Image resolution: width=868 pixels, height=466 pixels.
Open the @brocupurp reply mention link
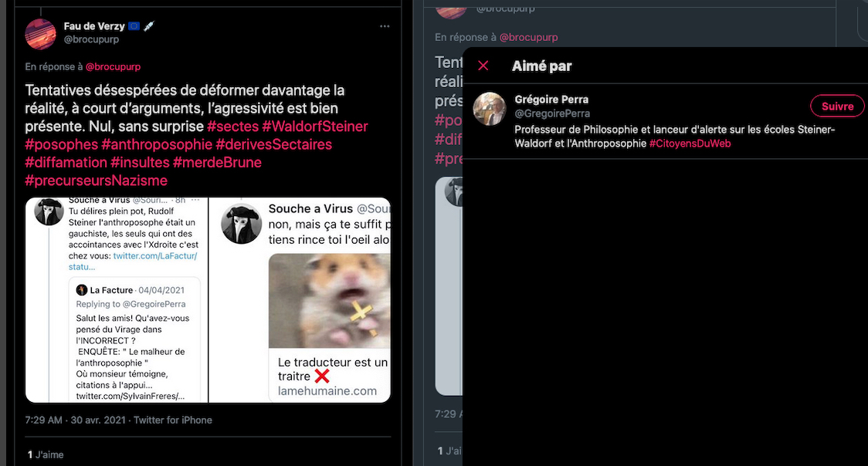(x=113, y=67)
